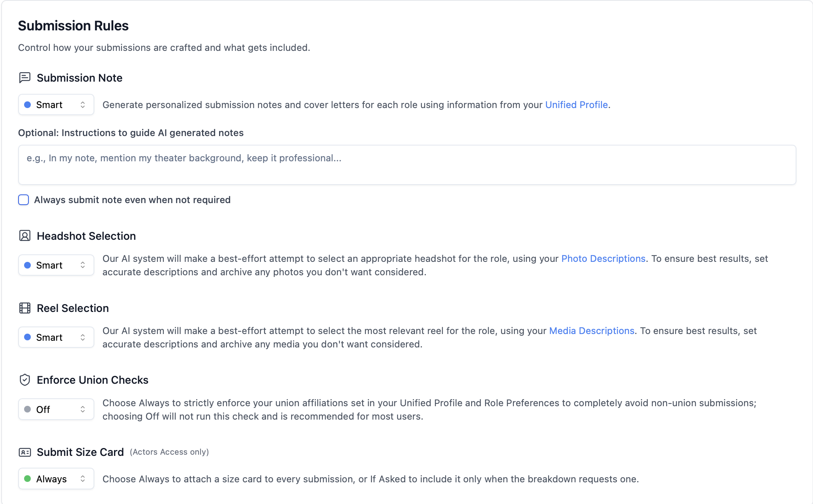Viewport: 813px width, 504px height.
Task: Click the Always submit note label text
Action: (x=132, y=200)
